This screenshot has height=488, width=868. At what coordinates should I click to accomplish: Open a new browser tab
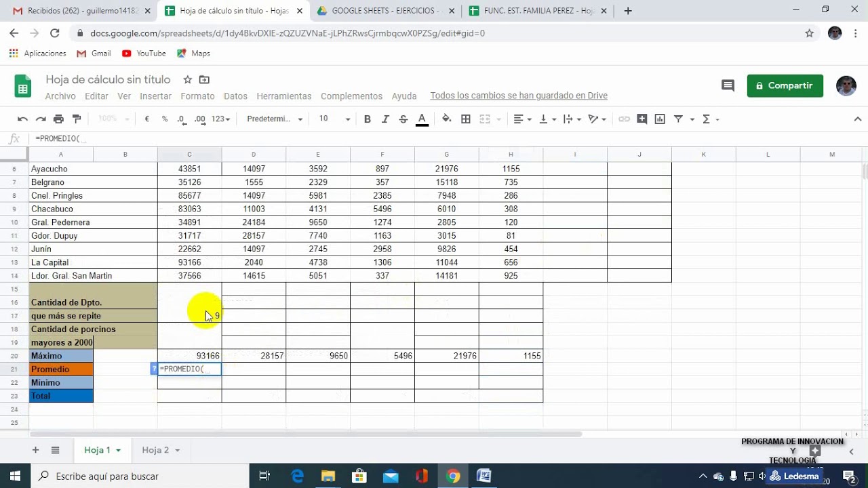[628, 11]
